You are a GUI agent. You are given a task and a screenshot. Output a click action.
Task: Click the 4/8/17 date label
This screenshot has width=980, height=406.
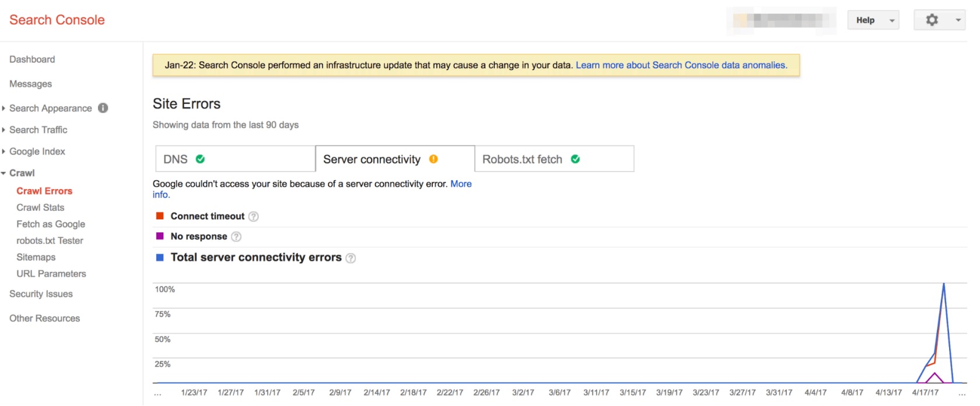(x=852, y=393)
